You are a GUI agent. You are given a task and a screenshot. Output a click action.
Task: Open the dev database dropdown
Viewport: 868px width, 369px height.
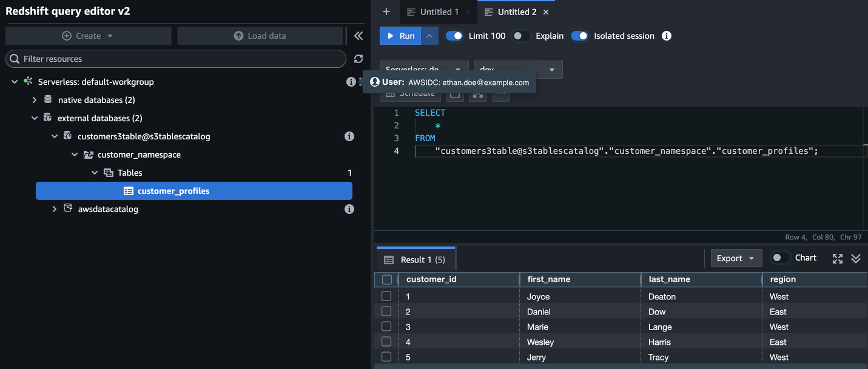(x=518, y=70)
